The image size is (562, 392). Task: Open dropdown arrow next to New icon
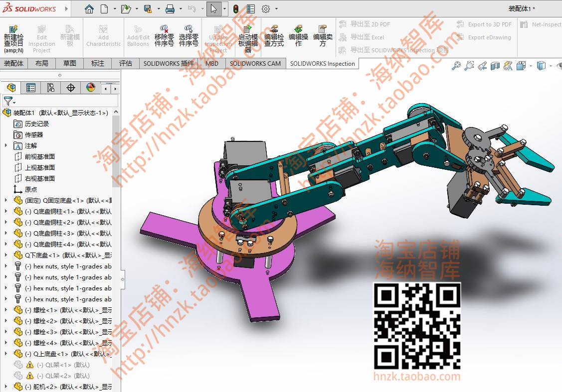coord(115,9)
